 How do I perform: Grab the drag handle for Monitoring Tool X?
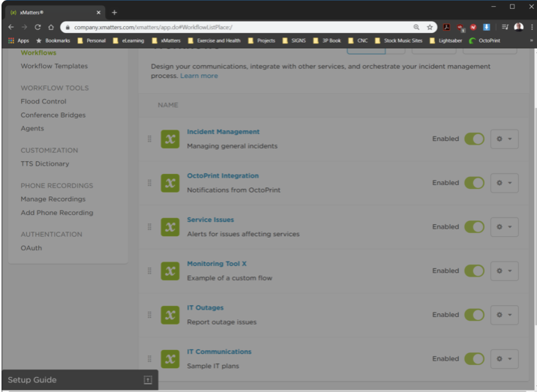[x=149, y=271]
